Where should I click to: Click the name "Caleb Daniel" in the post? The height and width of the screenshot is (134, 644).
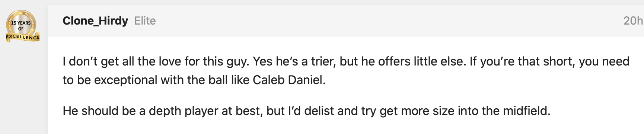point(288,80)
